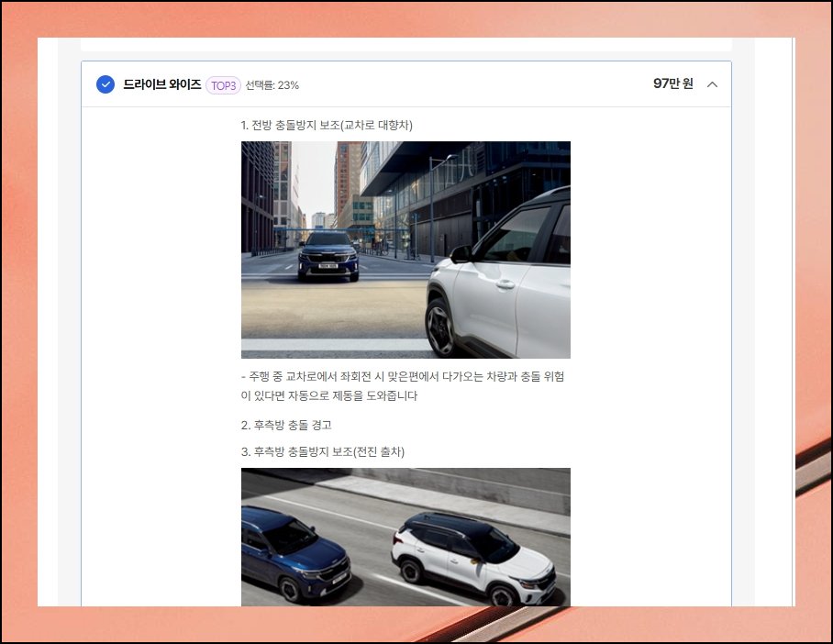Open the blind-spot collision-avoidance image of two SUVs
The image size is (833, 644).
coord(405,537)
